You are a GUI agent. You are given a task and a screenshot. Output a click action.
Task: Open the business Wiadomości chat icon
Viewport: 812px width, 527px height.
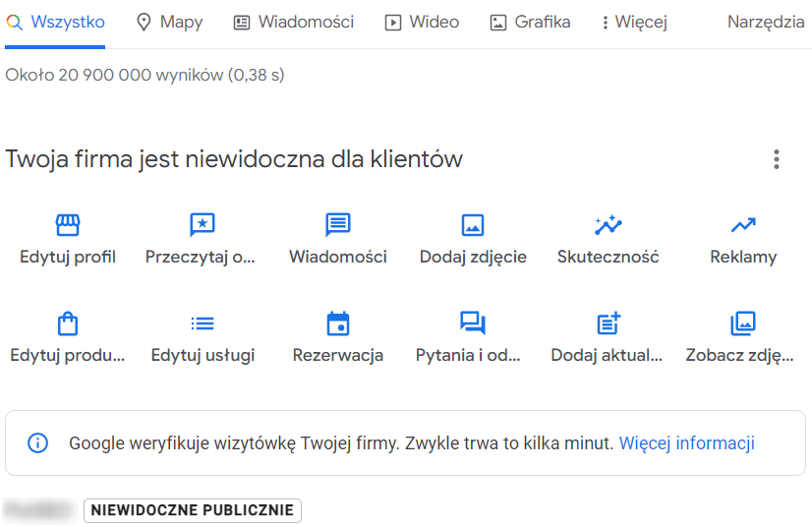337,225
